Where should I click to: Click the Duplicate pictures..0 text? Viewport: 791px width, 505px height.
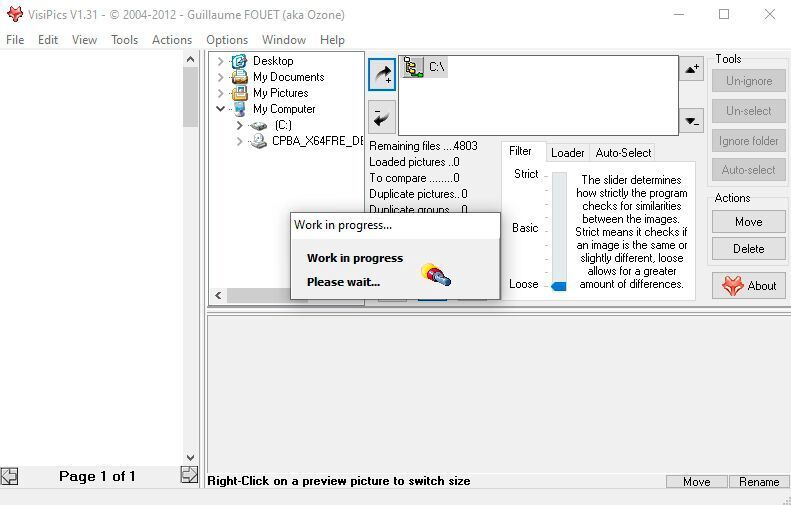(418, 194)
